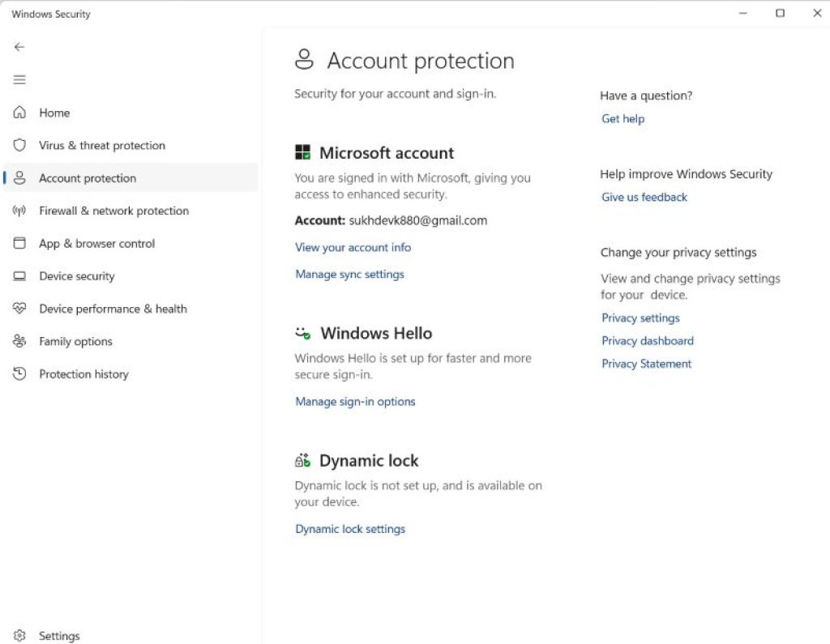The width and height of the screenshot is (830, 644).
Task: Go back using the back arrow
Action: click(x=19, y=47)
